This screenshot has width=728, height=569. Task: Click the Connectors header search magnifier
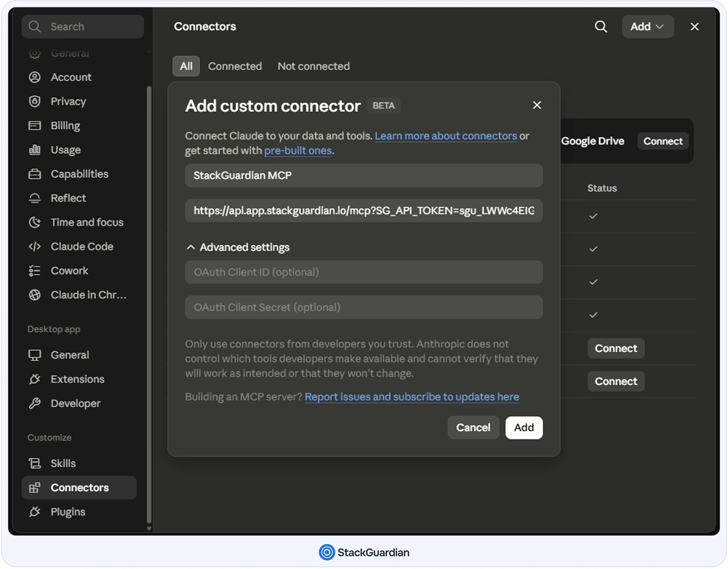(601, 27)
